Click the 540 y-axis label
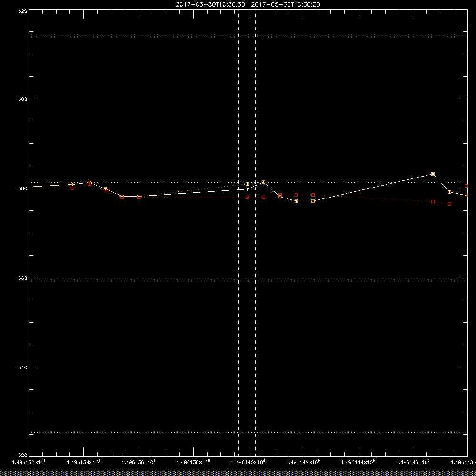 [23, 367]
